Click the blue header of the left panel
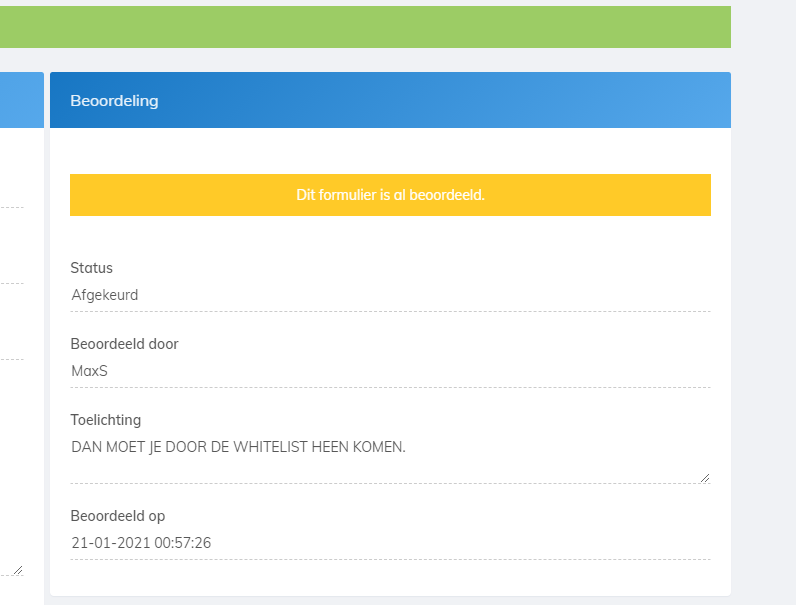Viewport: 796px width, 605px height. 21,100
